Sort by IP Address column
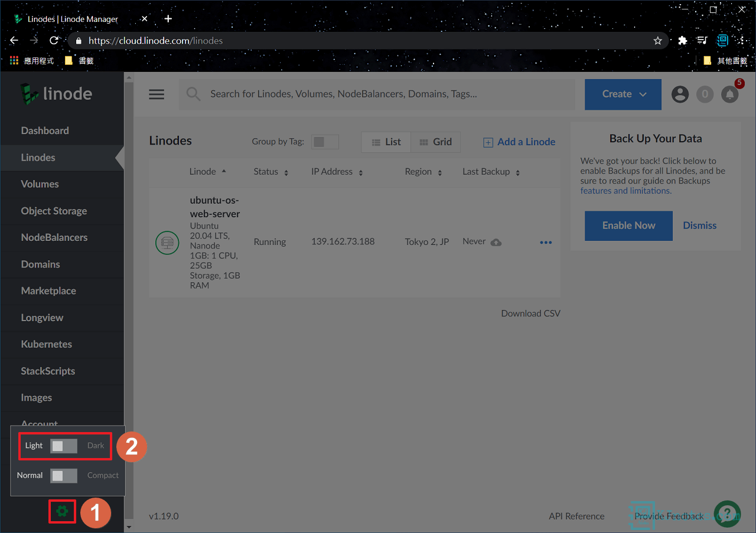Screen dimensions: 756x533 337,172
